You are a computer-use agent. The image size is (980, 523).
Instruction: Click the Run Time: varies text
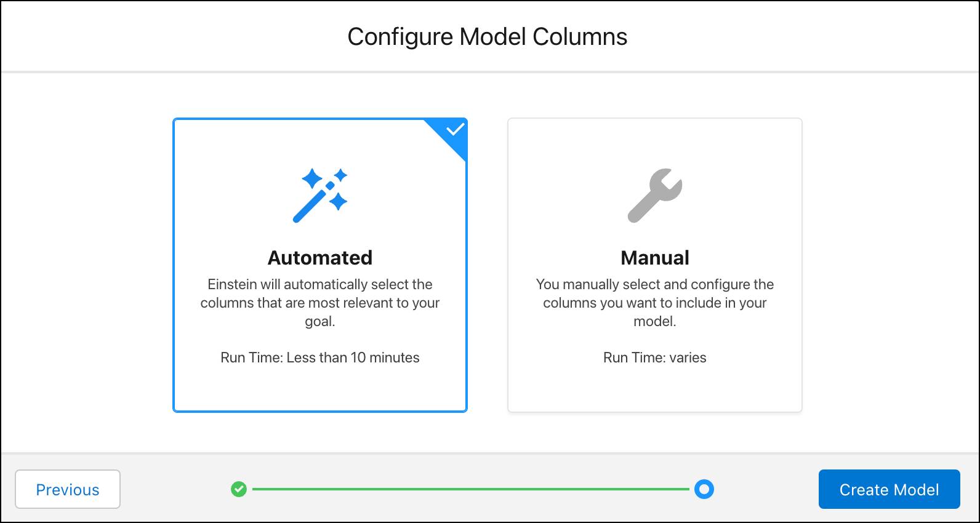click(655, 357)
